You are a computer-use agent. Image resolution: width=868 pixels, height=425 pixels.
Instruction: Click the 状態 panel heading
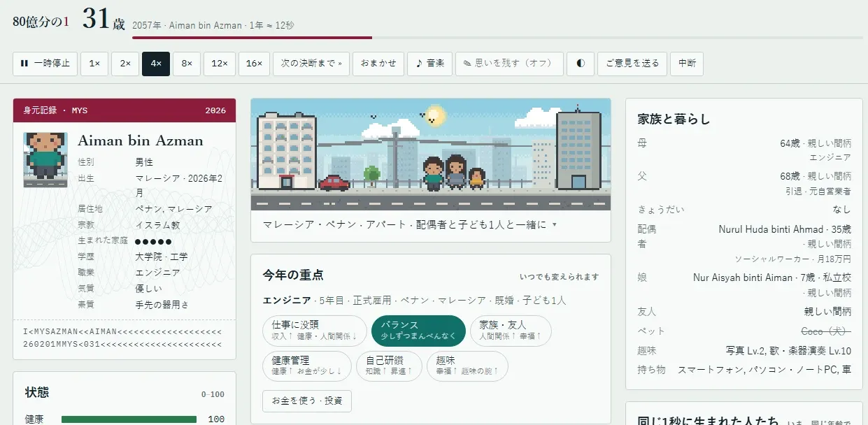[37, 393]
